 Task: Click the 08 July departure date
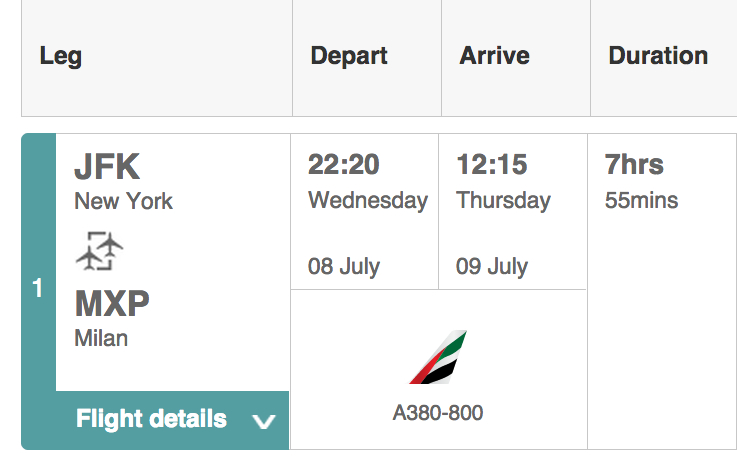(x=344, y=266)
